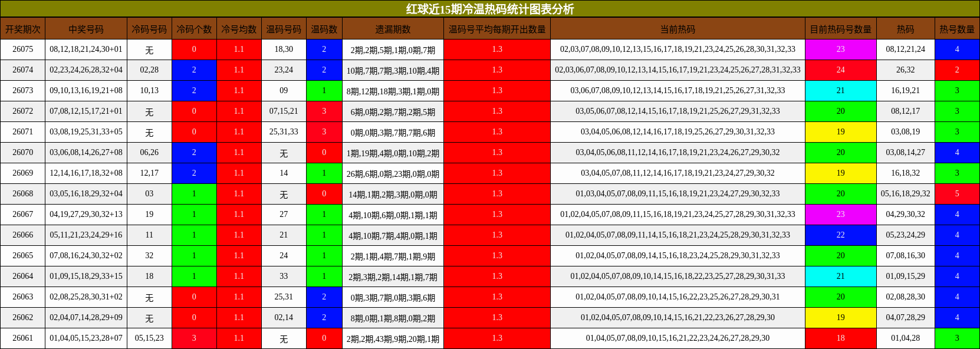Click warm numbers cell 18,30
Screen dimensions: 980x349
[x=284, y=50]
